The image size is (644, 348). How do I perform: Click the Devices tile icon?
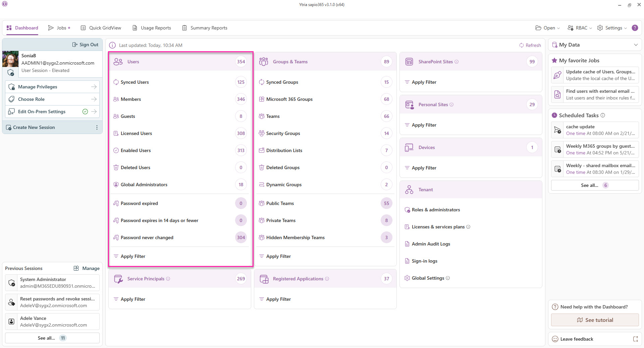point(409,147)
